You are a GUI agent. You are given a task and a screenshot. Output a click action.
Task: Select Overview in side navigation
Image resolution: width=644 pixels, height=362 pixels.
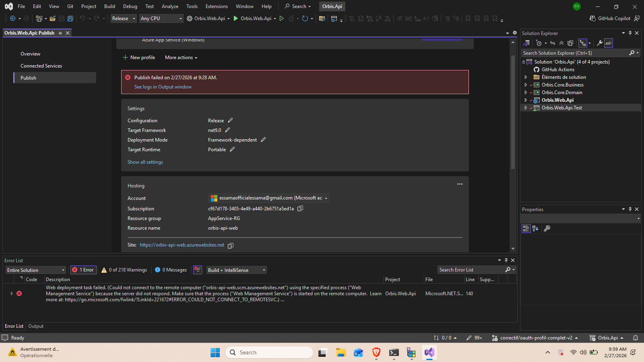pyautogui.click(x=31, y=54)
